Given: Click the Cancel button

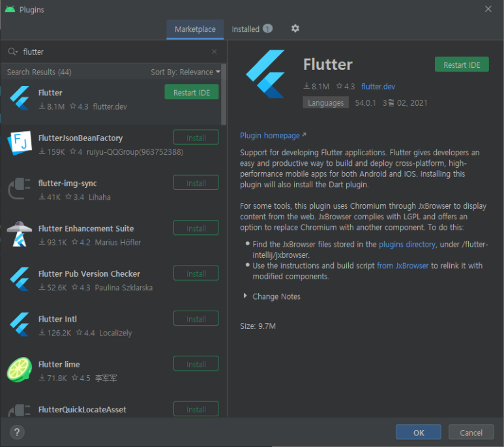Looking at the screenshot, I should pyautogui.click(x=471, y=432).
